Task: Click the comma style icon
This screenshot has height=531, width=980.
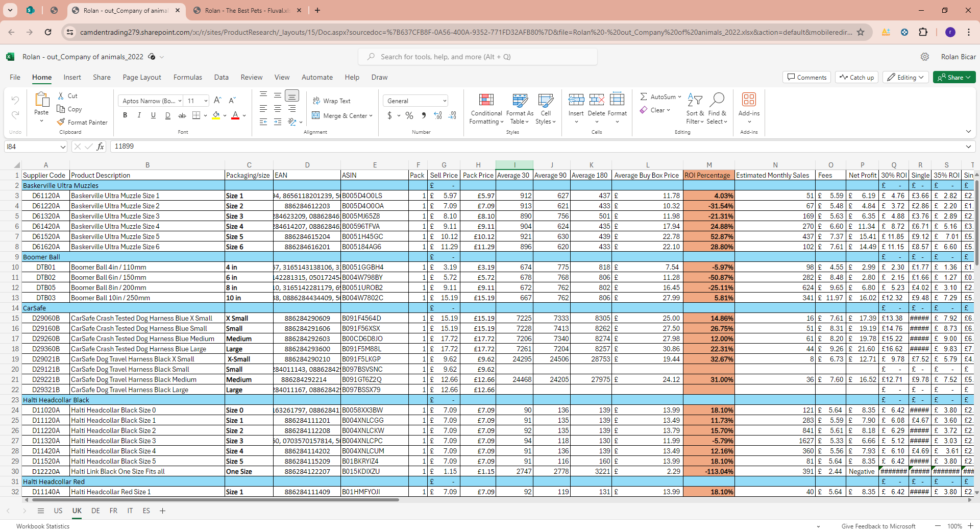Action: [x=424, y=115]
